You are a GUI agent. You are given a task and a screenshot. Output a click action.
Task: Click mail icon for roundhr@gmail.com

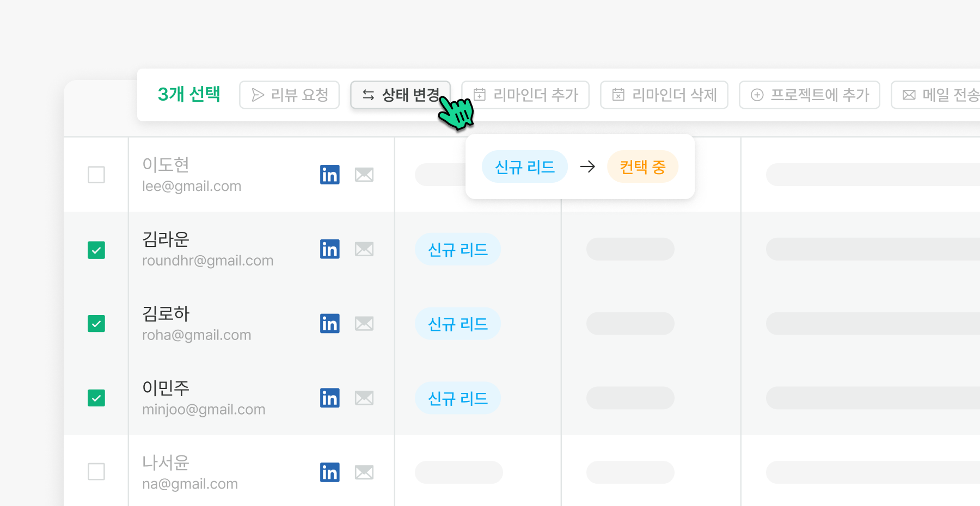pyautogui.click(x=364, y=249)
